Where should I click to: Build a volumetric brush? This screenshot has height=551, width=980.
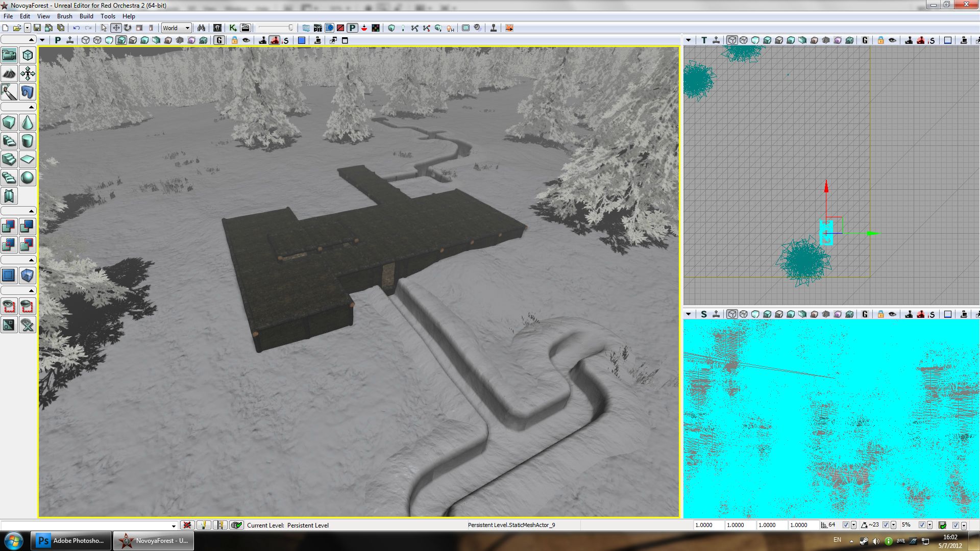9,196
